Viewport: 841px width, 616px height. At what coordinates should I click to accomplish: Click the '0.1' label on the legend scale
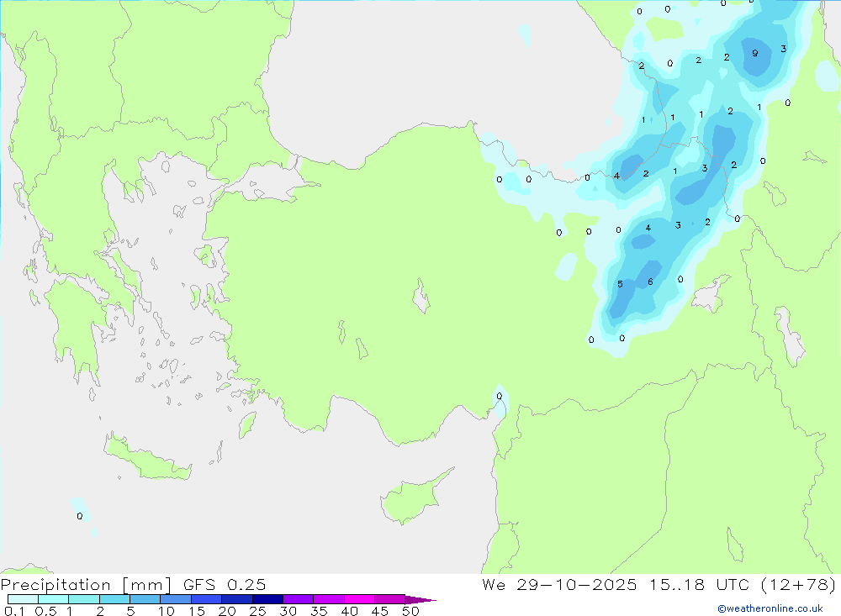point(14,611)
